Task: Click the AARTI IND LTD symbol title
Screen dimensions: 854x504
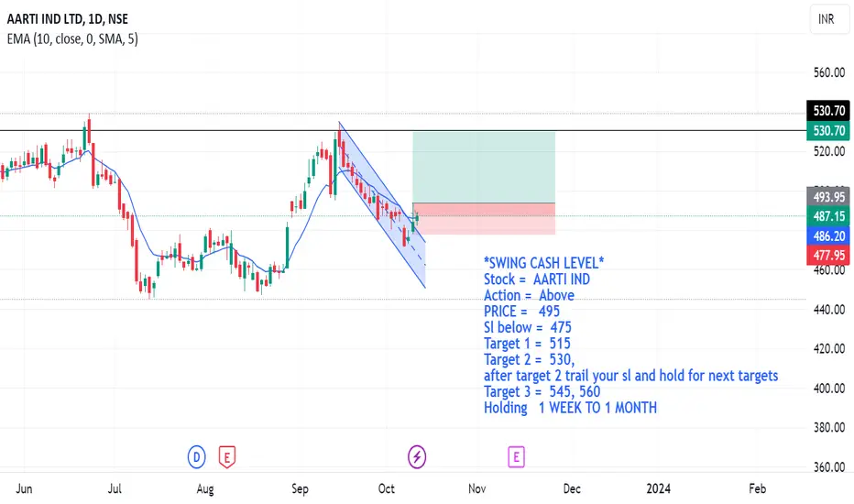Action: [68, 19]
